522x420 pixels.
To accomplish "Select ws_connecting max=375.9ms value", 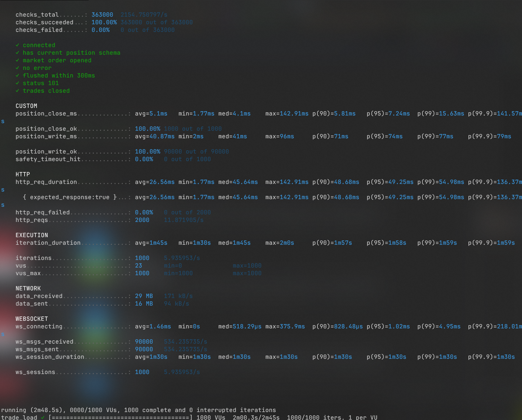I will coord(285,327).
